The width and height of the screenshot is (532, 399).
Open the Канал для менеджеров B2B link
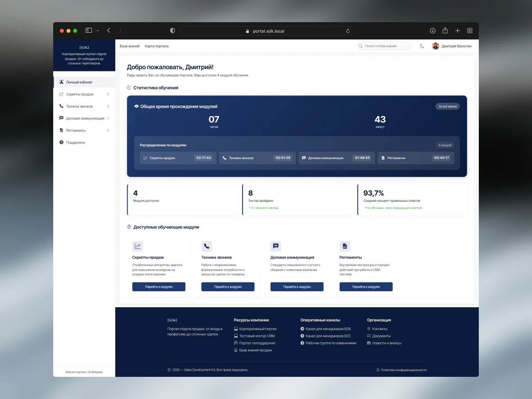(x=326, y=329)
